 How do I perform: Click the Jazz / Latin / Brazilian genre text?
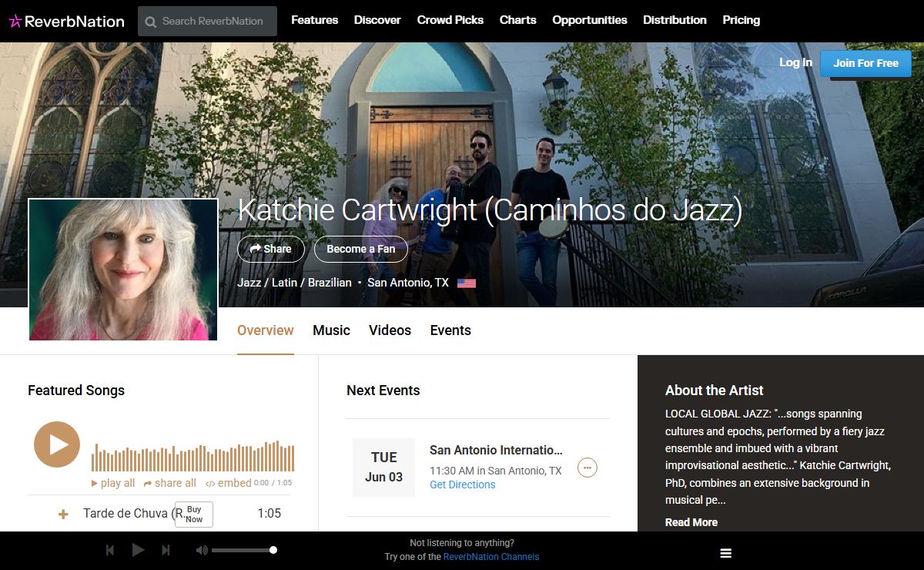tap(294, 283)
